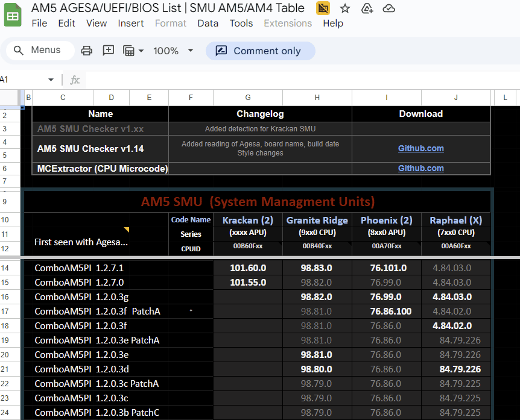Viewport: 520px width, 420px height.
Task: Click the Comment only button
Action: point(261,51)
